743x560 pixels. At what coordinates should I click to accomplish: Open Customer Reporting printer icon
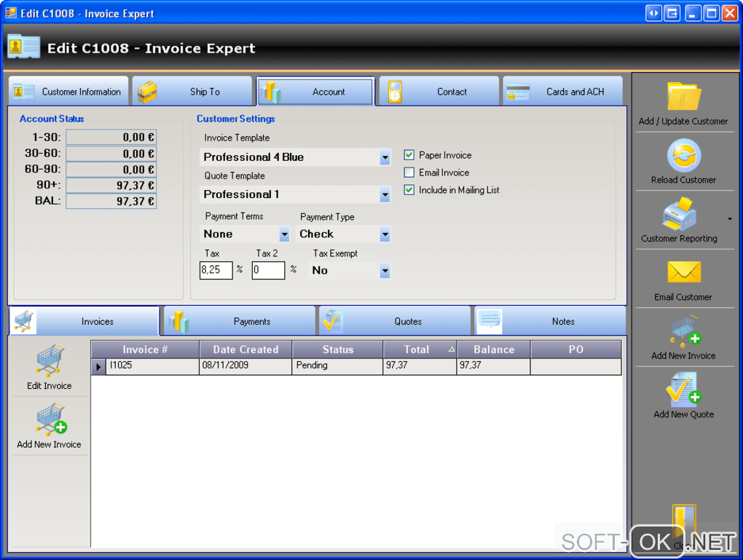(680, 213)
